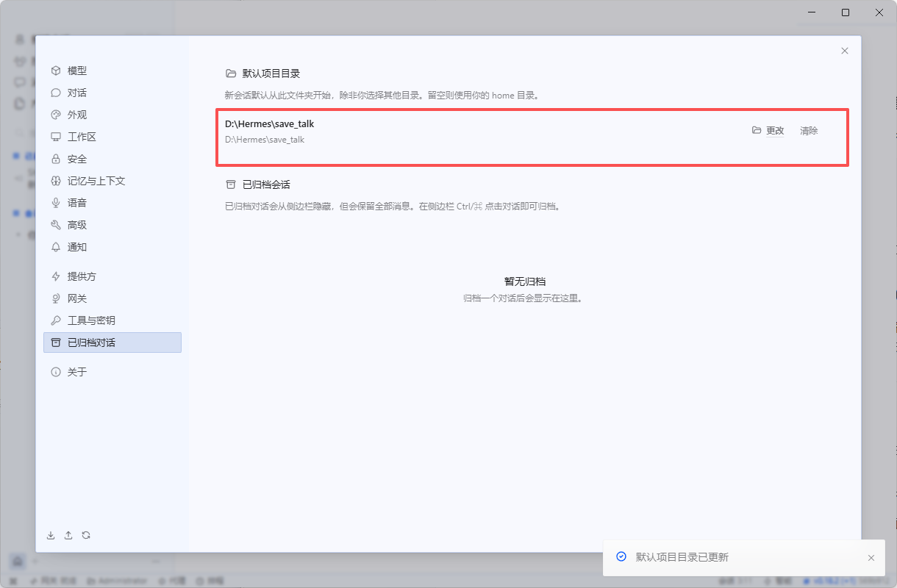Click the bell icon for 通知
The height and width of the screenshot is (588, 897).
tap(56, 247)
